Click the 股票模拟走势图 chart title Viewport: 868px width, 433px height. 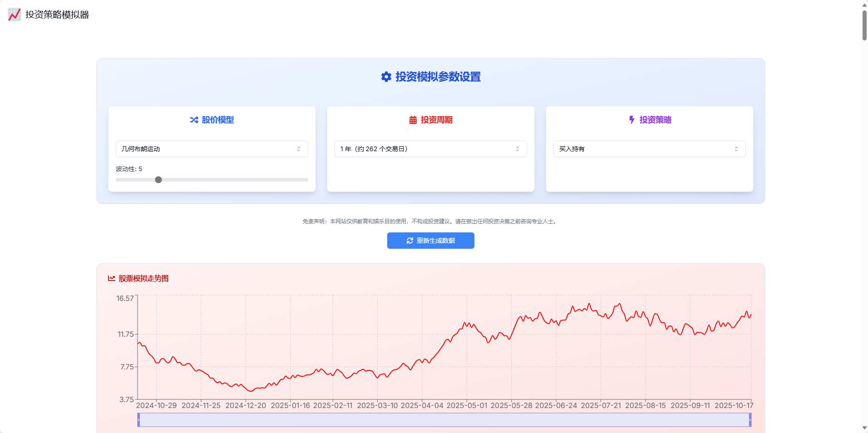(143, 278)
